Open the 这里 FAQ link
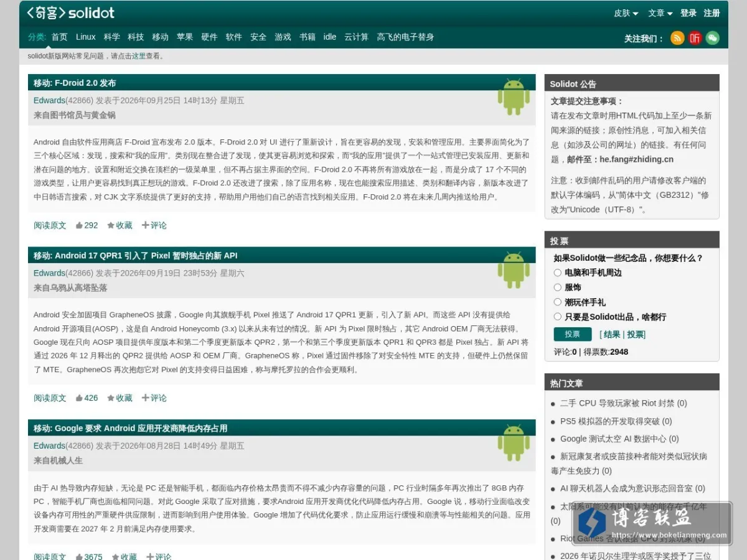Viewport: 747px width, 560px height. 138,56
